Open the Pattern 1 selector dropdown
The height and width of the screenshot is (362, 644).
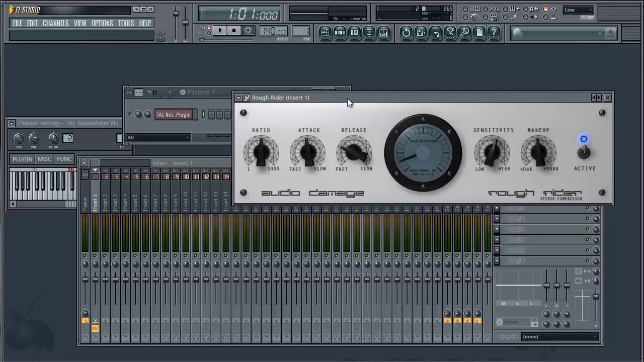201,92
